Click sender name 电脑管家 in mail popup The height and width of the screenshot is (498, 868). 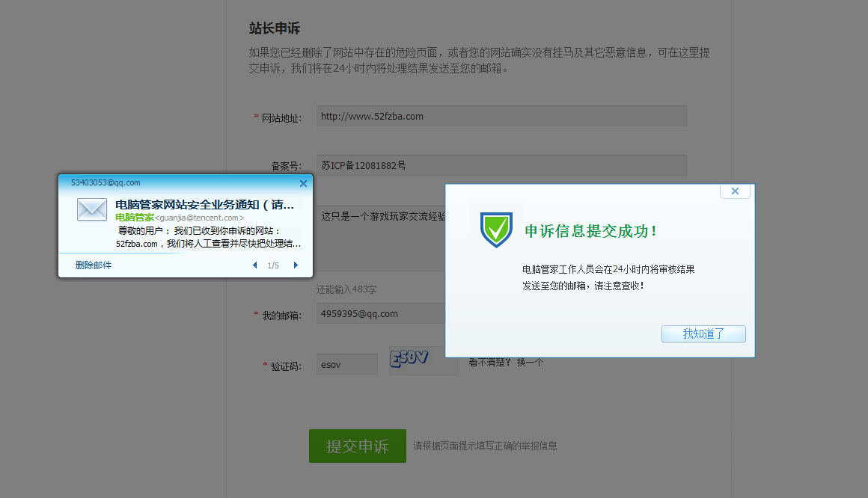coord(135,218)
